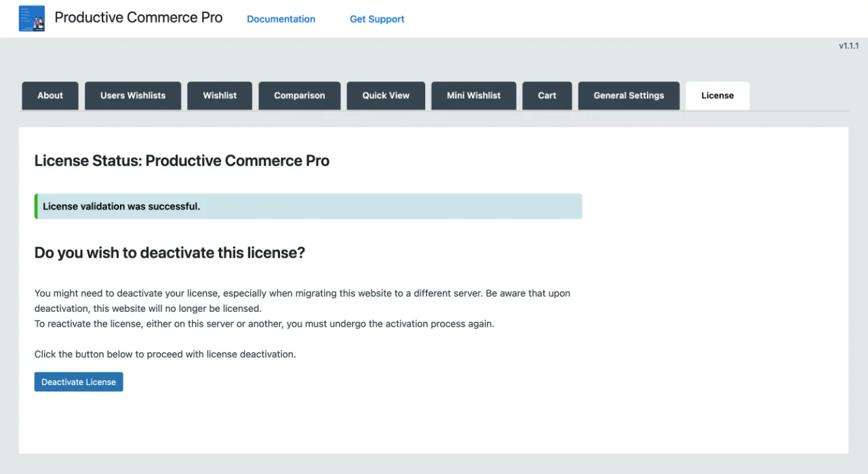Open the General Settings tab
868x474 pixels.
pyautogui.click(x=629, y=96)
